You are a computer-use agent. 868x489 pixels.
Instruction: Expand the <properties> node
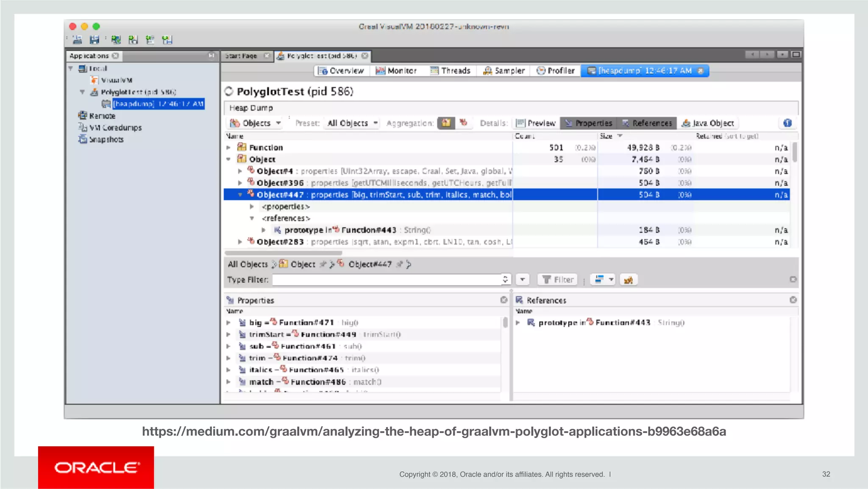click(x=252, y=207)
